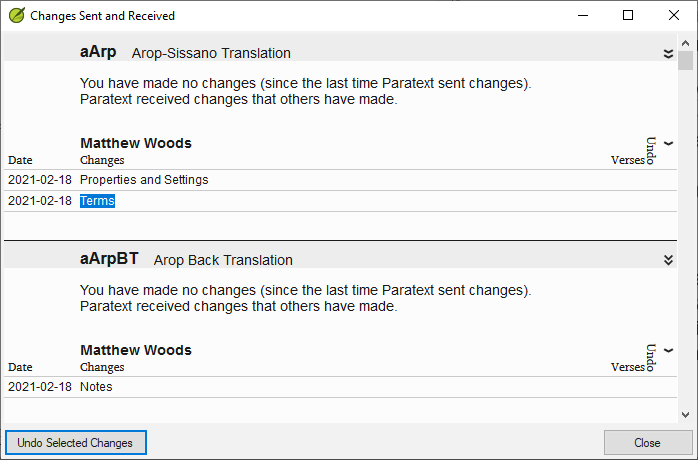Click the aArpBT project short name

[x=109, y=259]
